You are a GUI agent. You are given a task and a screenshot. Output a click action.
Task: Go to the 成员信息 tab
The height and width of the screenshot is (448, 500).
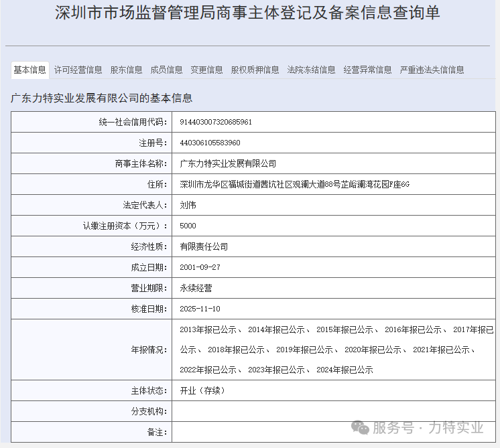(x=167, y=70)
